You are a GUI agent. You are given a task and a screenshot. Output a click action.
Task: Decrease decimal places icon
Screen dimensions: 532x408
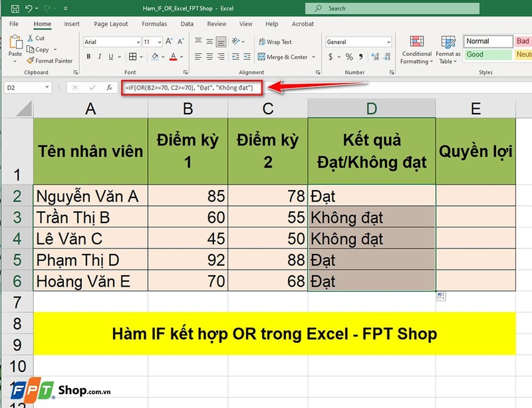click(x=387, y=56)
